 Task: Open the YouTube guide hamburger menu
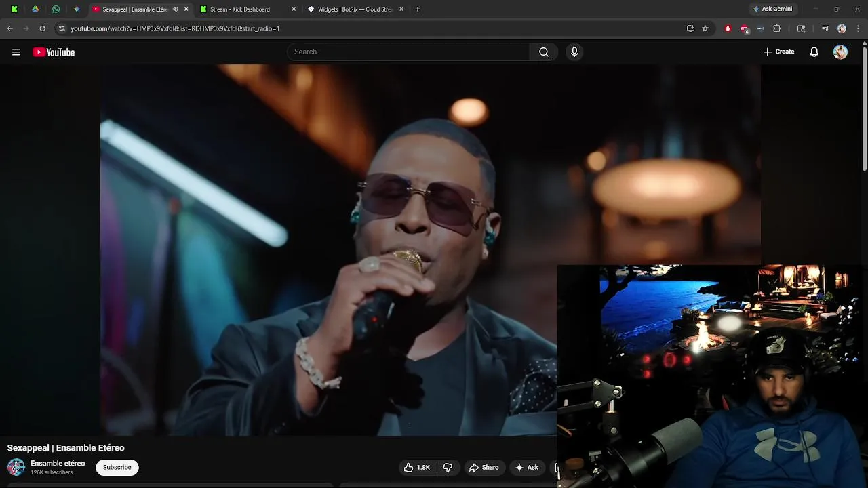pos(16,52)
